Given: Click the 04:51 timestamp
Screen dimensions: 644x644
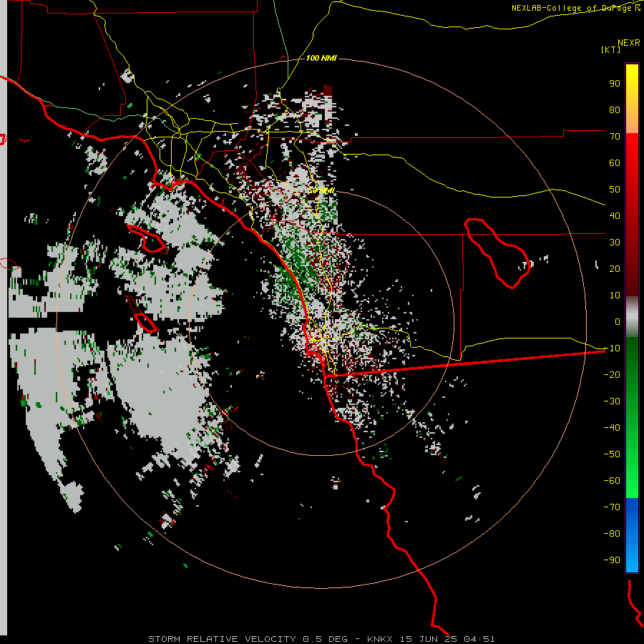Looking at the screenshot, I should click(x=479, y=639).
